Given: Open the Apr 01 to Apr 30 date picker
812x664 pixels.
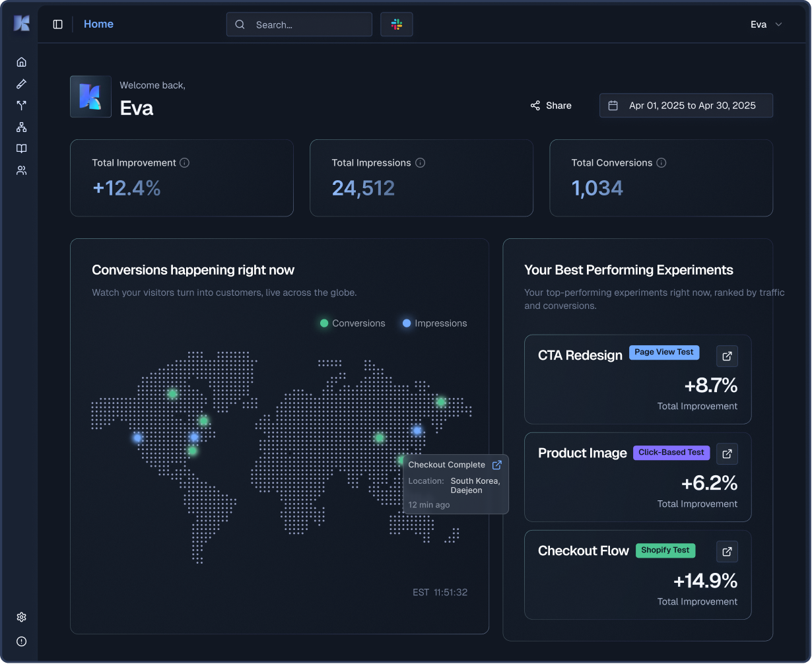Looking at the screenshot, I should [x=685, y=105].
